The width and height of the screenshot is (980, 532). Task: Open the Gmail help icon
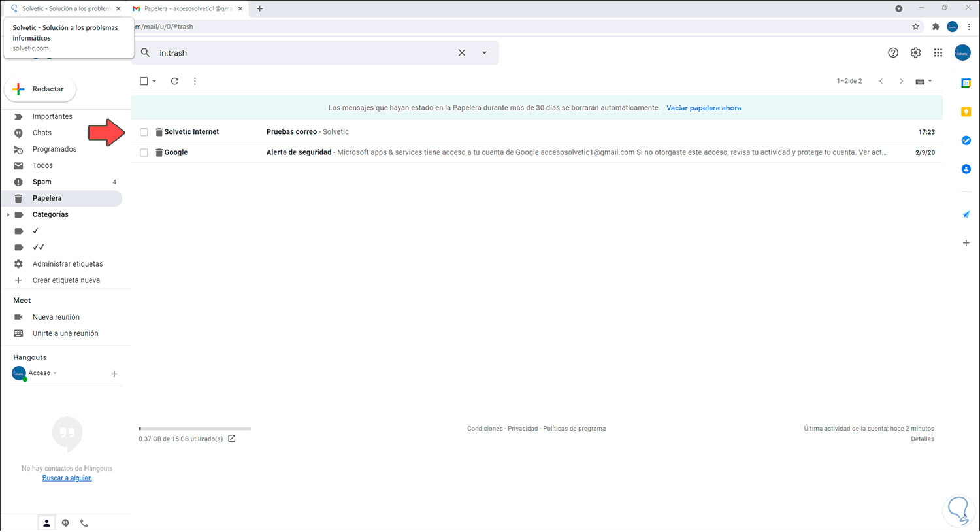point(893,53)
